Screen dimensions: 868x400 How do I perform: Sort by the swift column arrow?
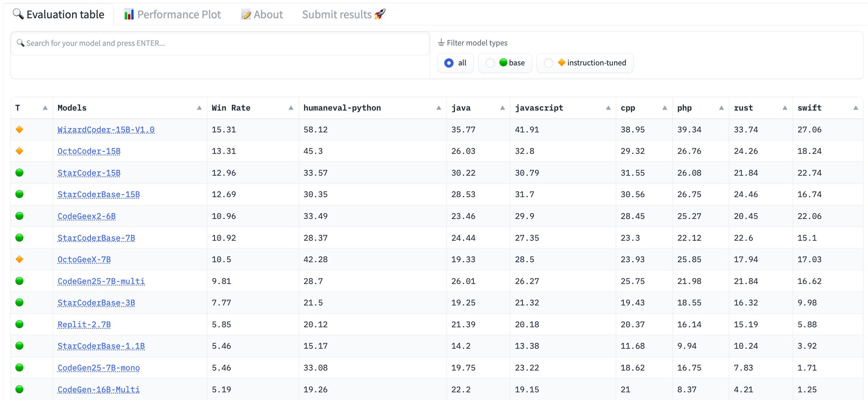pos(856,108)
